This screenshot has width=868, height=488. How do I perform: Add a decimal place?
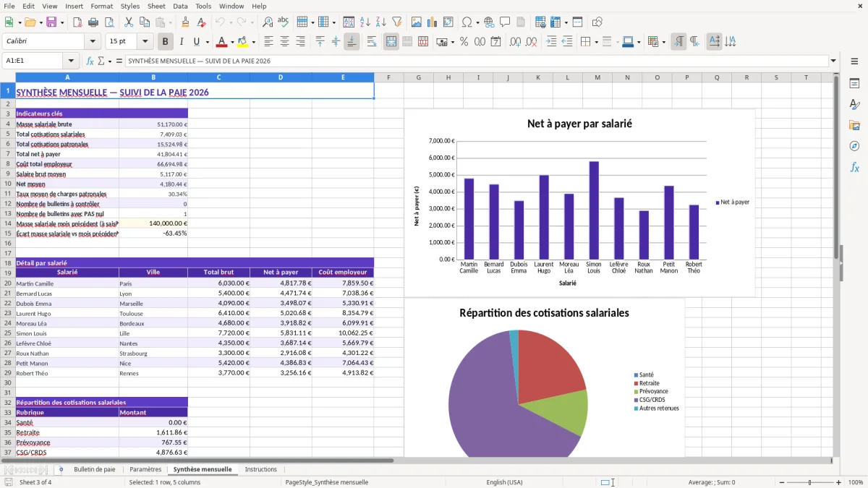516,42
